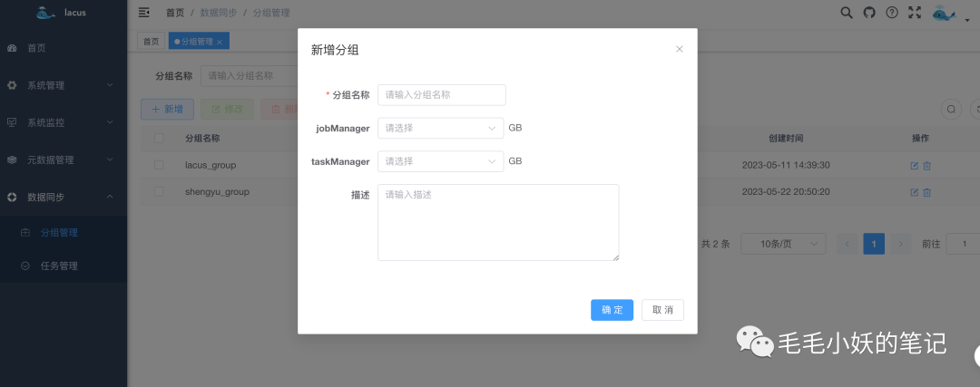Click the edit icon in the lacus_group row

coord(915,166)
